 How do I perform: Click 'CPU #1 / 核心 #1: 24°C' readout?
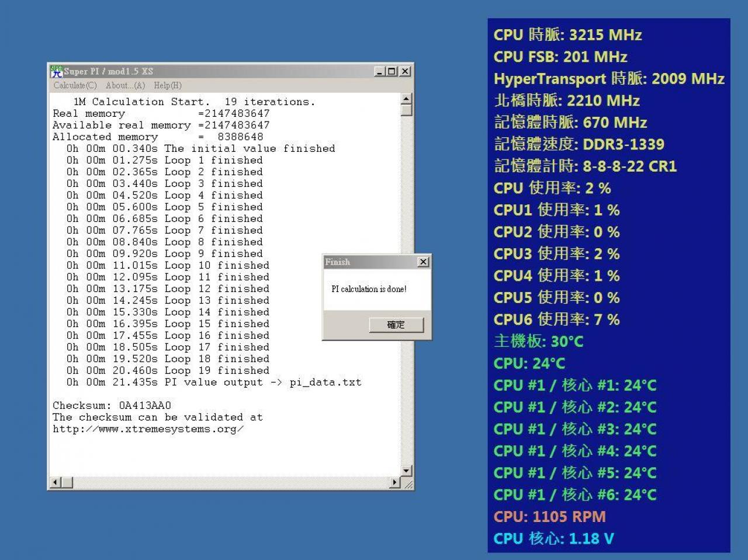[575, 385]
